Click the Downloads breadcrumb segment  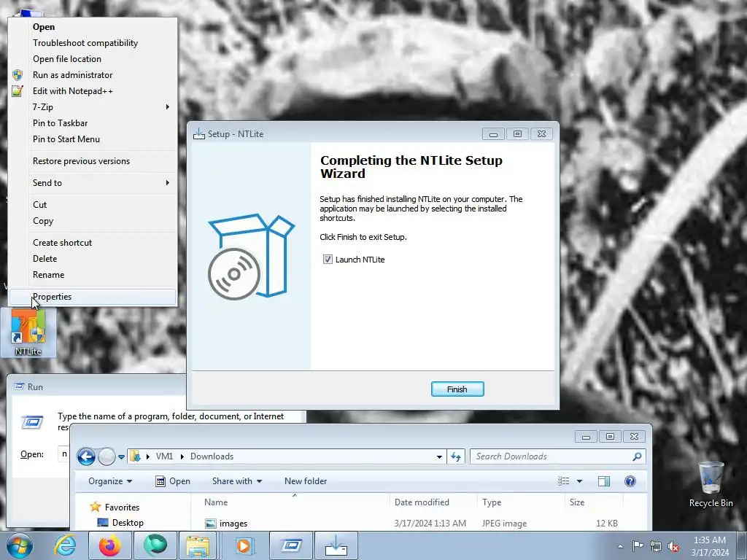click(x=212, y=456)
